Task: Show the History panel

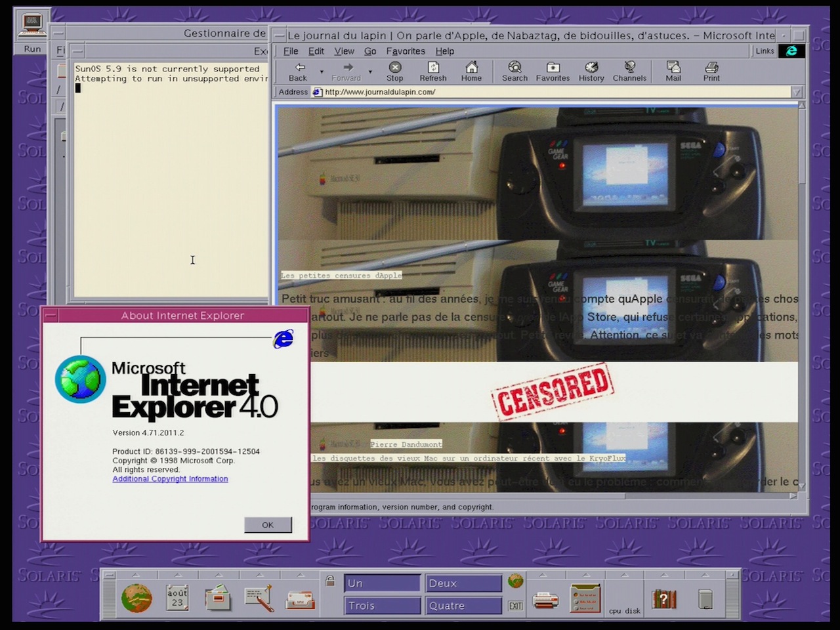Action: click(x=591, y=72)
